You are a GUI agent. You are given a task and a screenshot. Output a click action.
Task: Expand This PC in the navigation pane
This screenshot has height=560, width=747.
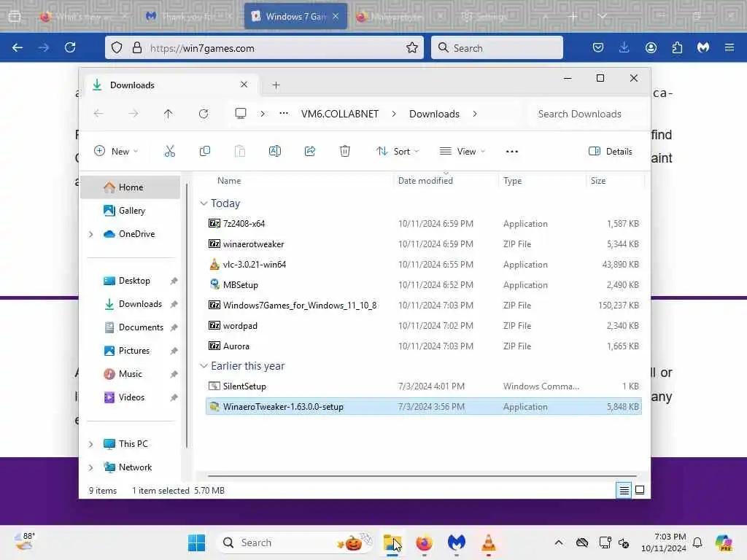click(91, 444)
